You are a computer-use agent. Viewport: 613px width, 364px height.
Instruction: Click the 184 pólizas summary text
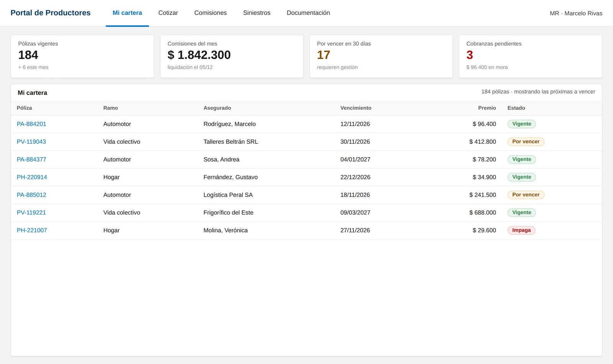pyautogui.click(x=538, y=92)
